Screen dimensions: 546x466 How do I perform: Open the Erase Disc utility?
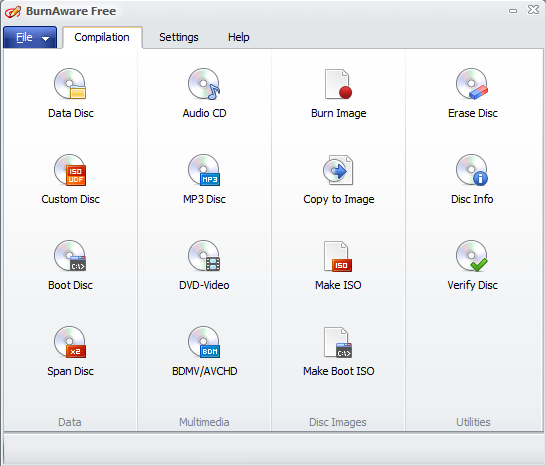click(473, 93)
